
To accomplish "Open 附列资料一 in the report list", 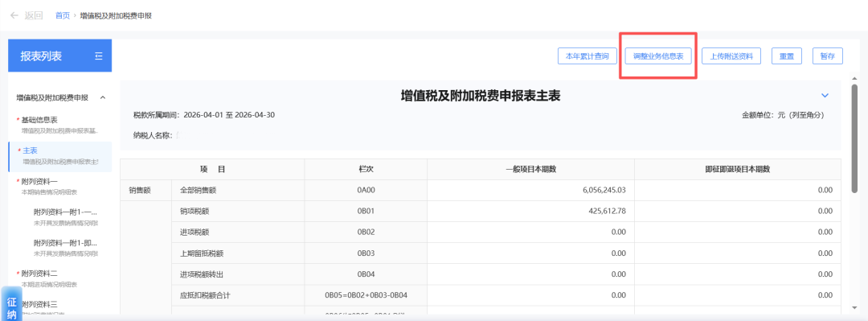I will [x=59, y=187].
